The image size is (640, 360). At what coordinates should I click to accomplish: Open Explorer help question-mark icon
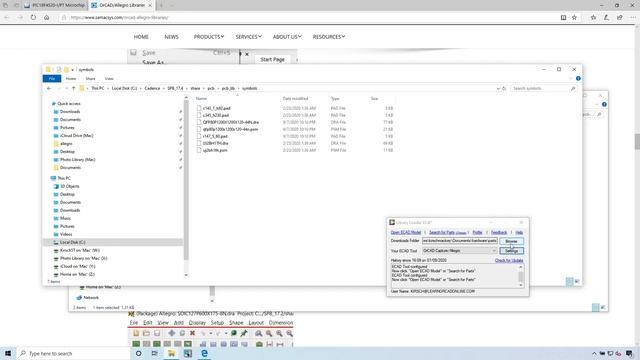pyautogui.click(x=578, y=78)
